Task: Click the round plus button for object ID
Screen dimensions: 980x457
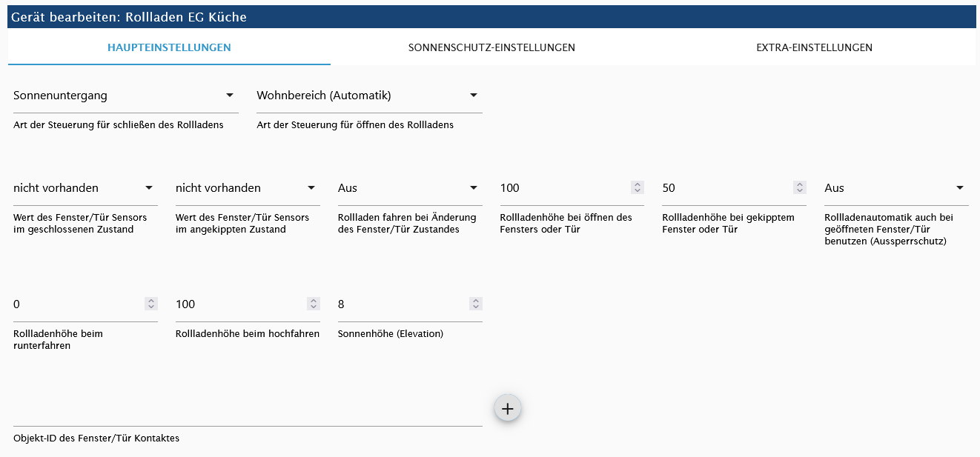Action: click(508, 408)
